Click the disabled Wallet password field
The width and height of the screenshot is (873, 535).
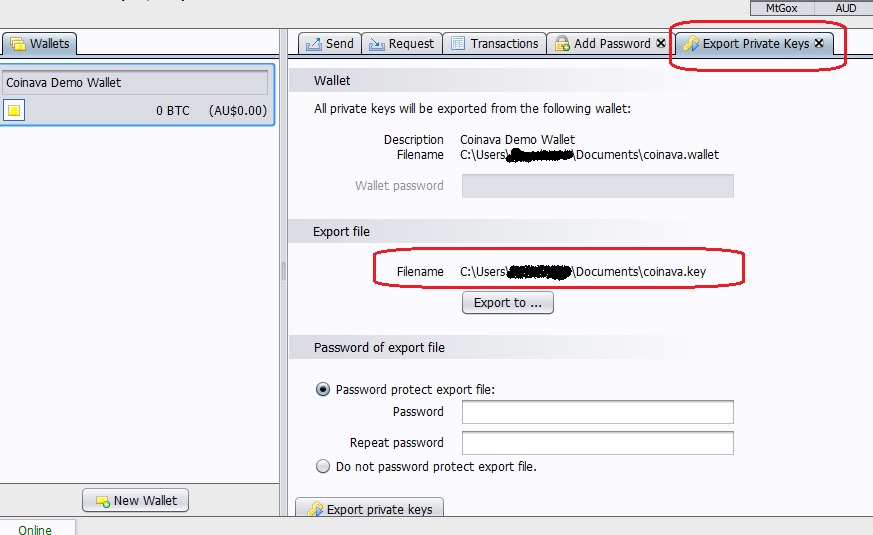(x=597, y=185)
